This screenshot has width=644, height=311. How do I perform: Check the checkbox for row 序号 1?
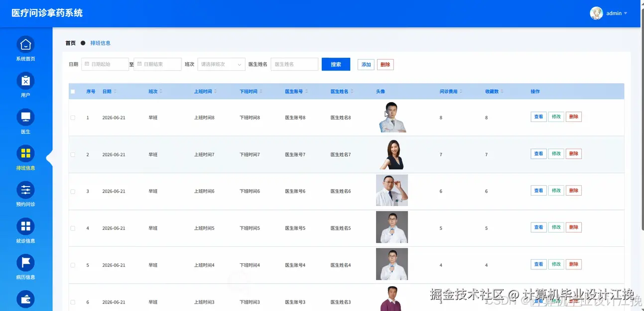pos(72,117)
